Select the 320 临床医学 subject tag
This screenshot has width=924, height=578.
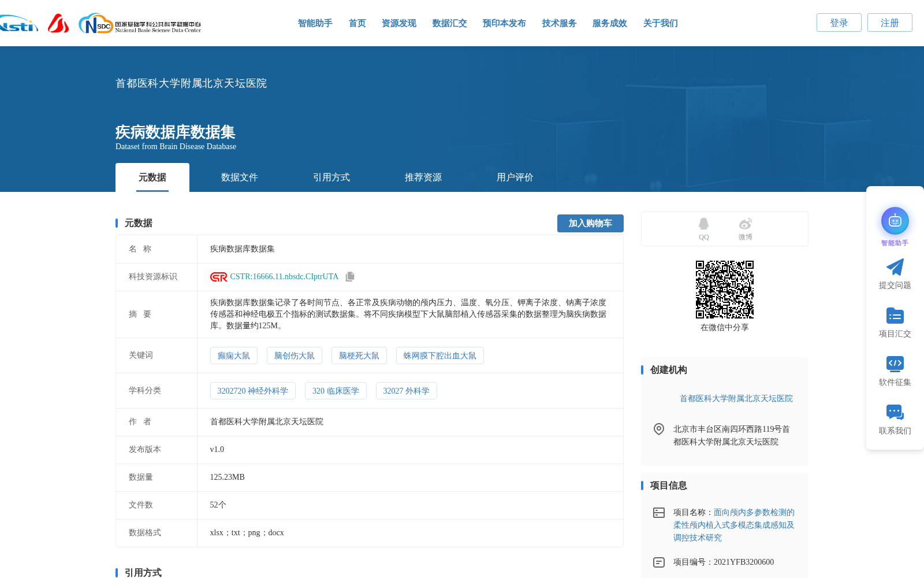pyautogui.click(x=336, y=391)
